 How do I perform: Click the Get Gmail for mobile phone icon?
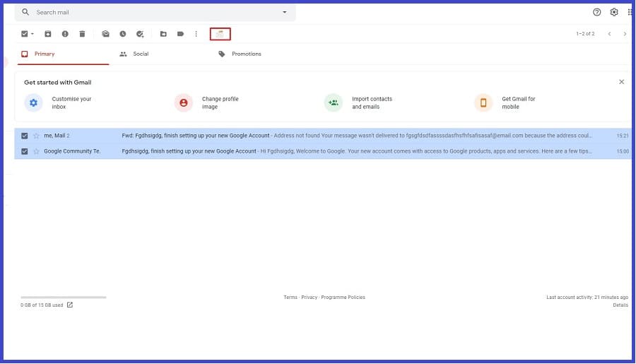pos(483,102)
